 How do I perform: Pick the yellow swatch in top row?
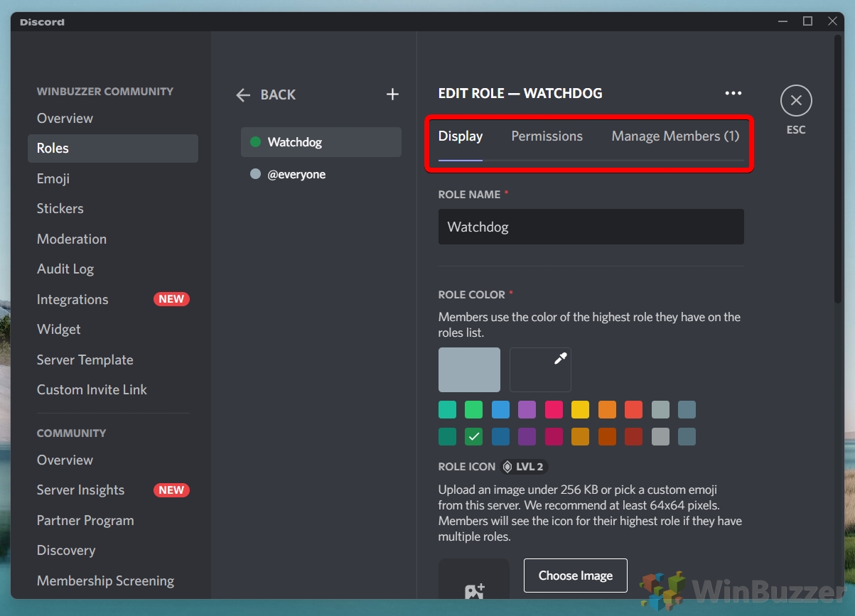581,410
